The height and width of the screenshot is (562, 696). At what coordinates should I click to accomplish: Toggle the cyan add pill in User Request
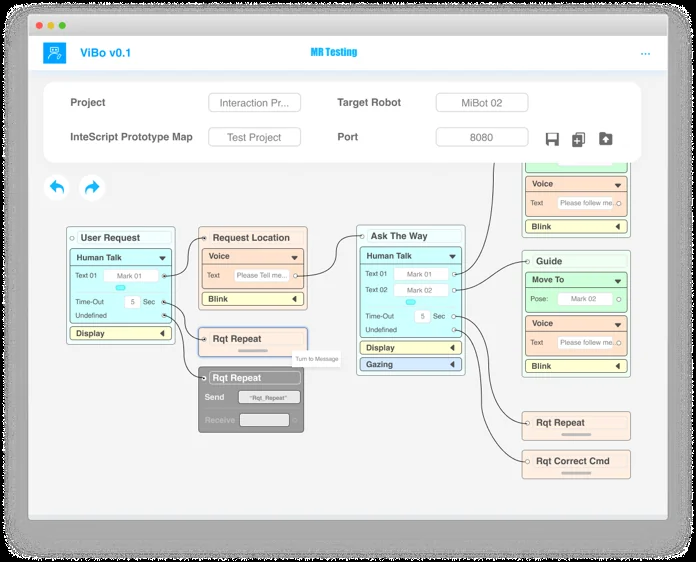point(120,287)
